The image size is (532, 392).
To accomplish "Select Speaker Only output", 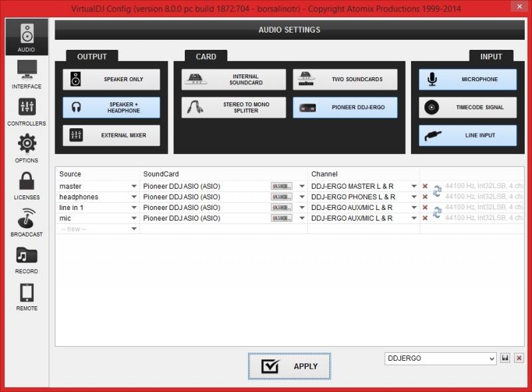I will (111, 79).
